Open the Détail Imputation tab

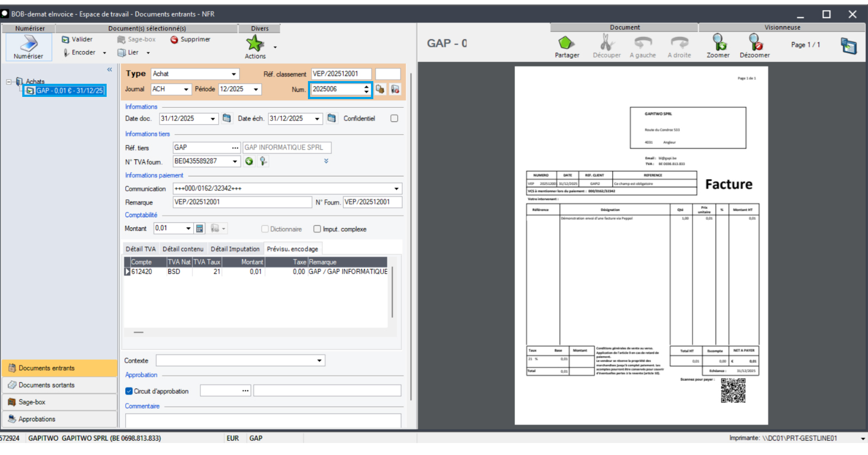click(235, 249)
